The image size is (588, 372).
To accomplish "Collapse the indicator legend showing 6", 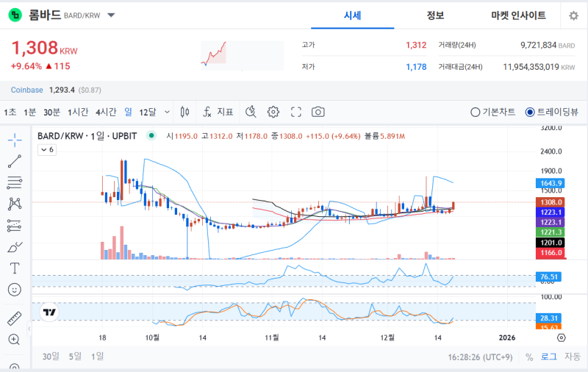I will (x=47, y=150).
